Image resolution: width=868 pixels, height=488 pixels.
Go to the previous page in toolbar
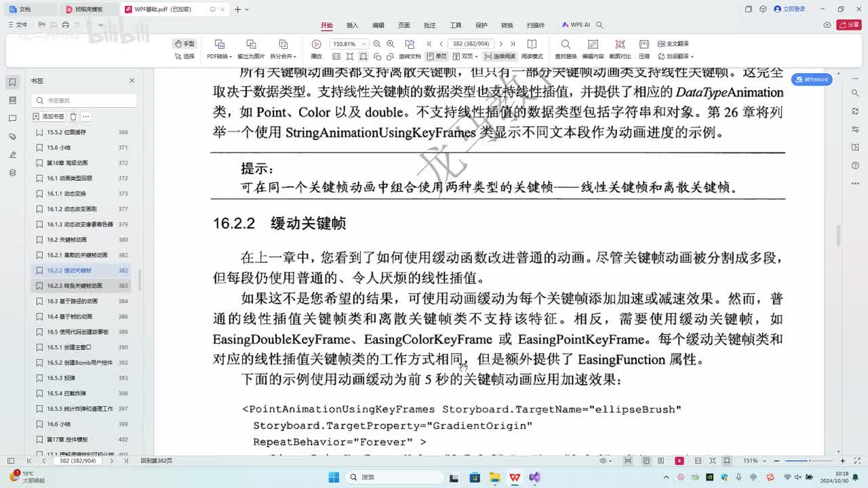tap(441, 43)
